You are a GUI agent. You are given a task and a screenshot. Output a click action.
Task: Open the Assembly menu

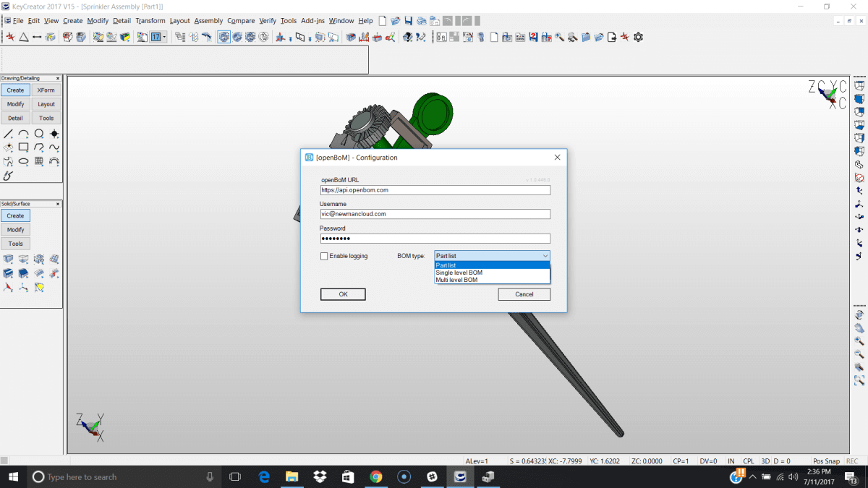pyautogui.click(x=208, y=21)
